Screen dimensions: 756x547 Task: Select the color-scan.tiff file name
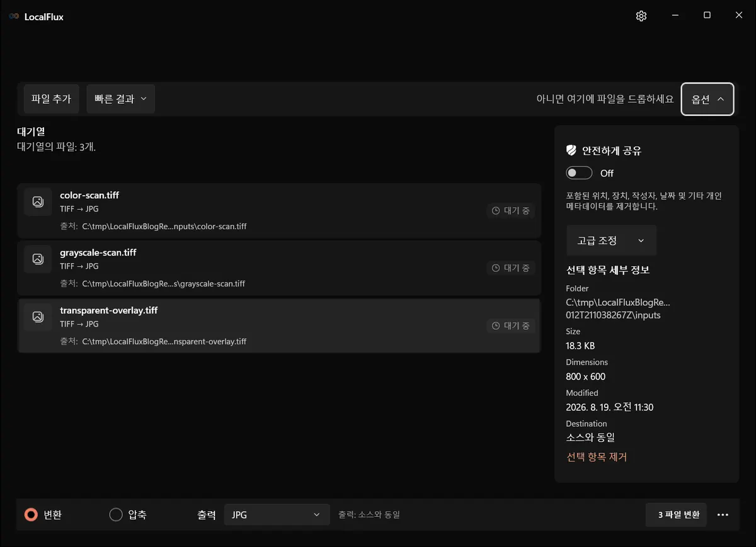(x=89, y=195)
